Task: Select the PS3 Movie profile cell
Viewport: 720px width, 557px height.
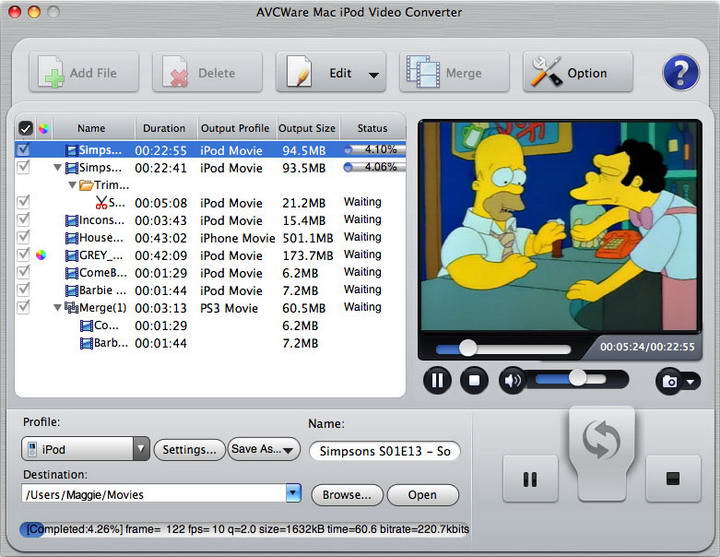Action: click(x=229, y=308)
